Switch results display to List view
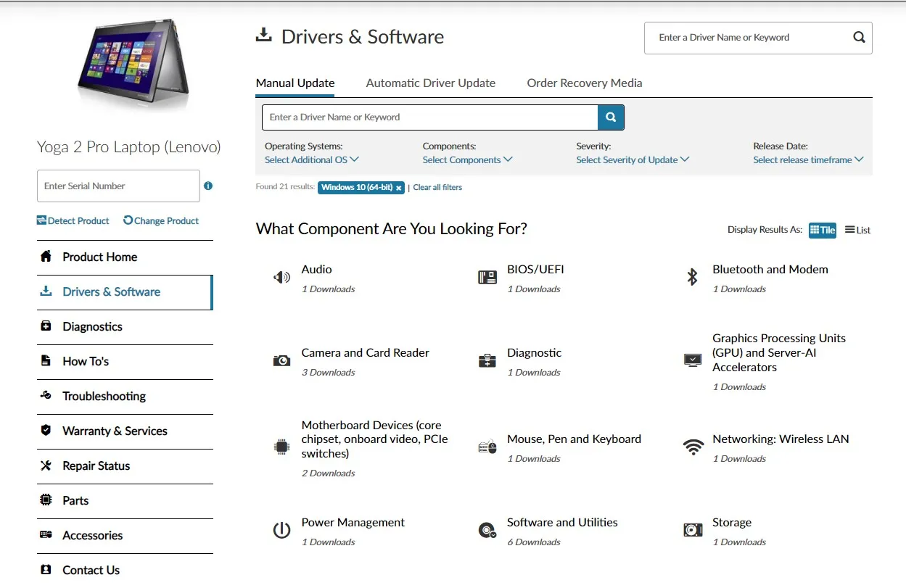This screenshot has width=906, height=588. click(x=857, y=230)
